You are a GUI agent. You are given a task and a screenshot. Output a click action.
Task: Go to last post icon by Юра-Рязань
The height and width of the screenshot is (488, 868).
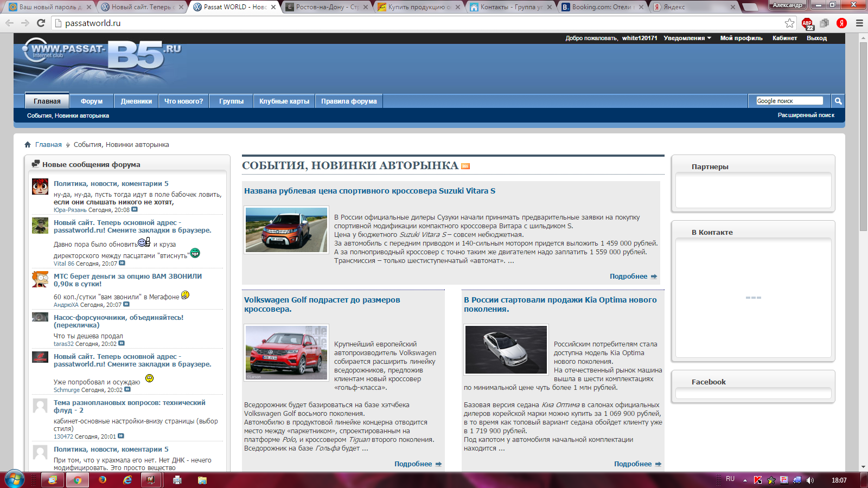[x=135, y=209]
